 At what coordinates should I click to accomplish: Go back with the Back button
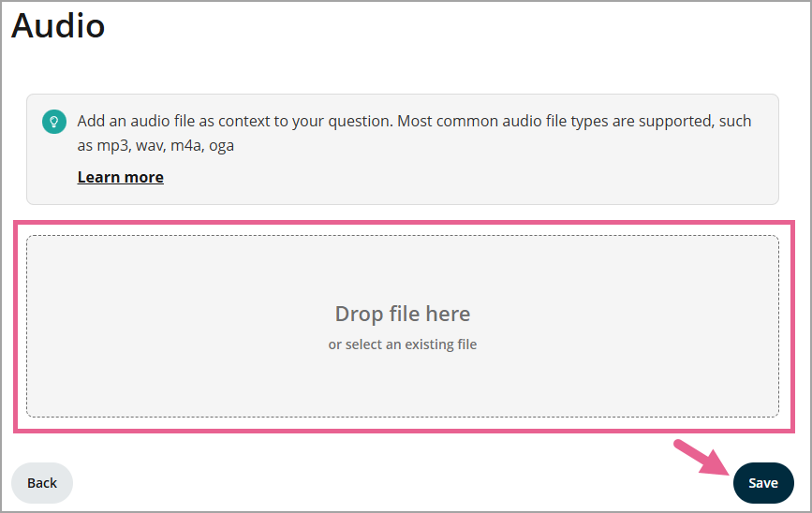(42, 483)
